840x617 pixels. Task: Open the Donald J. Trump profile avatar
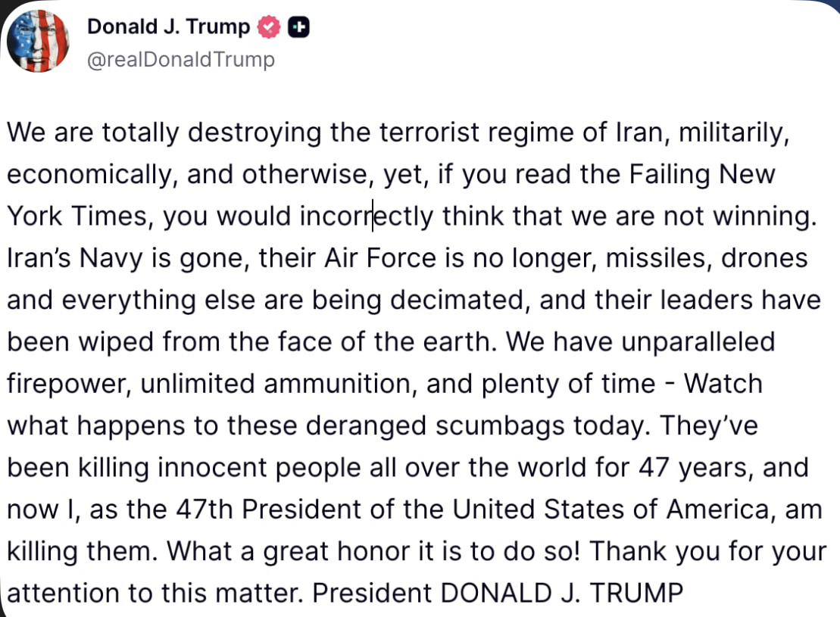(38, 42)
